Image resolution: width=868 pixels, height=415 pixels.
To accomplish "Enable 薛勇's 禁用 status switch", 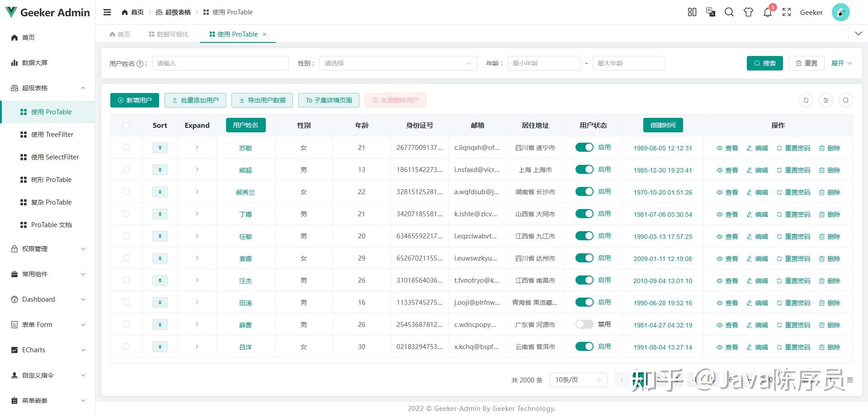I will tap(584, 324).
